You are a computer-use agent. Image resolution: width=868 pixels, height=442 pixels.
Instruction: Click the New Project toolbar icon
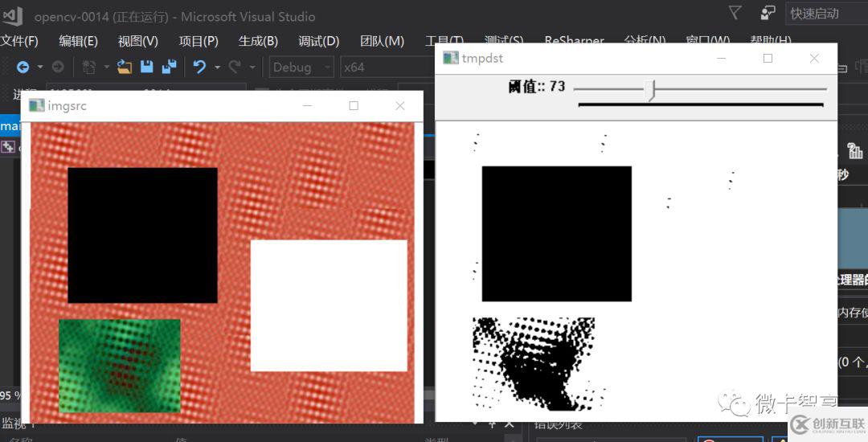click(89, 67)
